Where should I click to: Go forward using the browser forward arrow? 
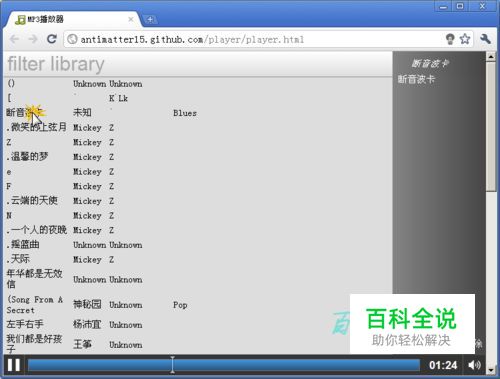(x=33, y=39)
